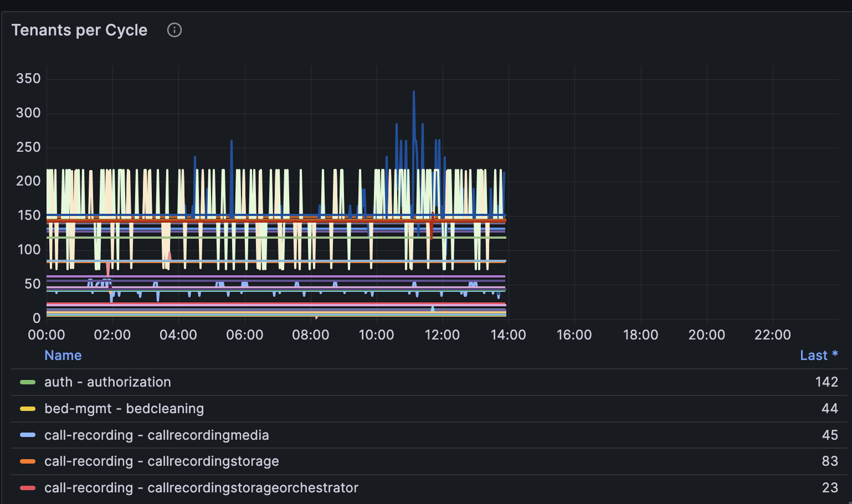This screenshot has width=852, height=504.
Task: Toggle the callrecordingmedia series visibility
Action: coord(156,435)
